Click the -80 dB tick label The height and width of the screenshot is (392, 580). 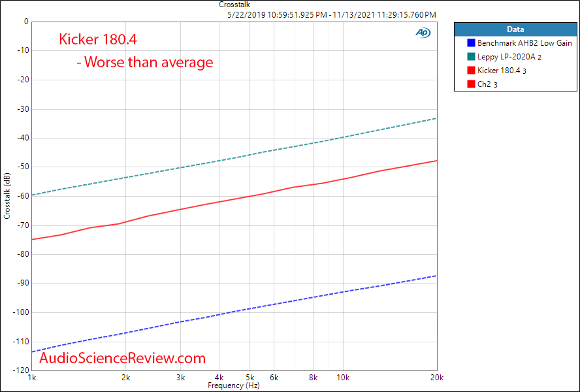click(22, 254)
